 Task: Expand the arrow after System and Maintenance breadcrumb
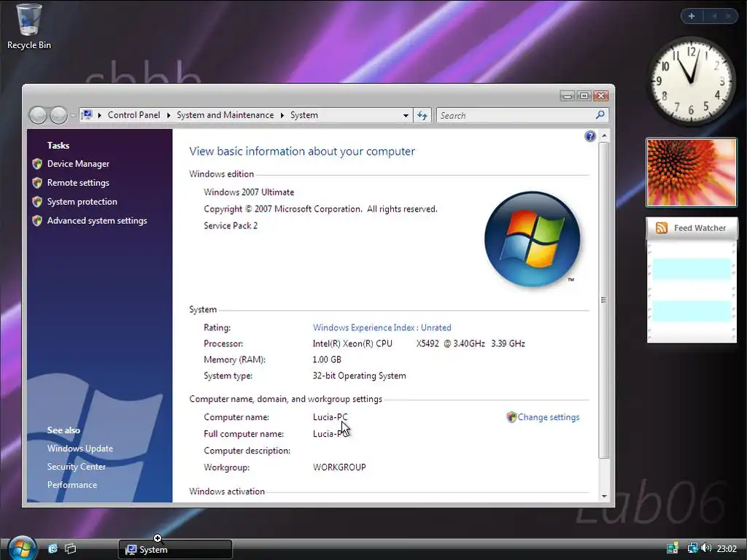(x=282, y=115)
